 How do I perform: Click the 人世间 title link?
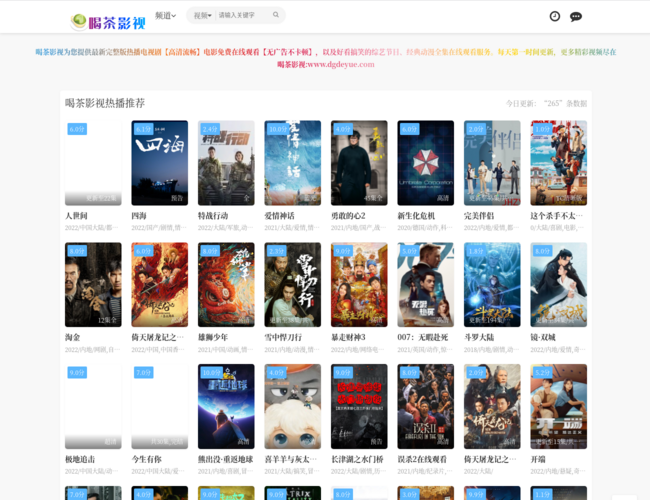(x=76, y=216)
